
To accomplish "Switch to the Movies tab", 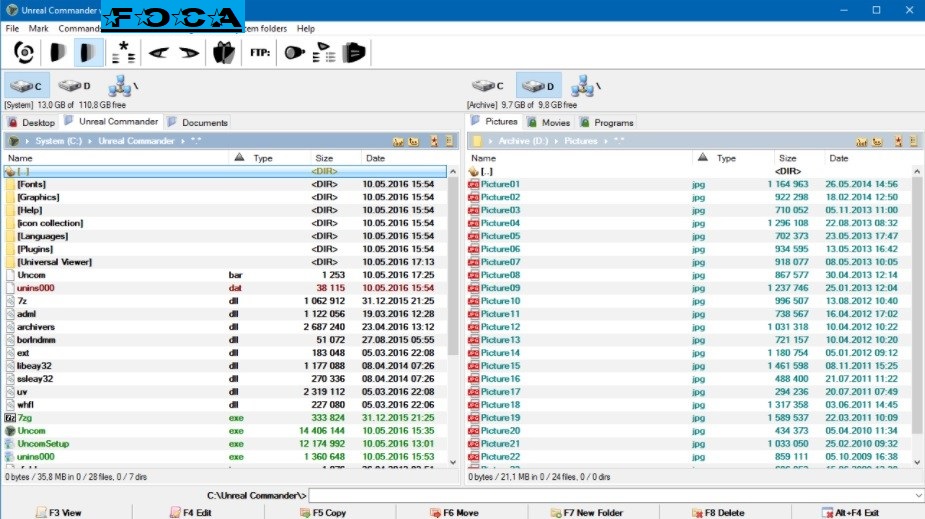I will pyautogui.click(x=549, y=122).
